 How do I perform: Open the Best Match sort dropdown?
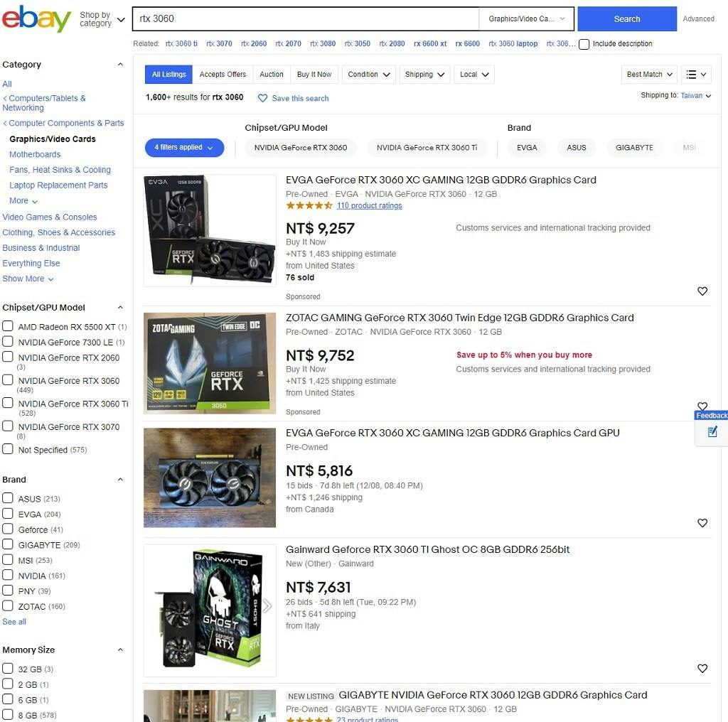(649, 74)
